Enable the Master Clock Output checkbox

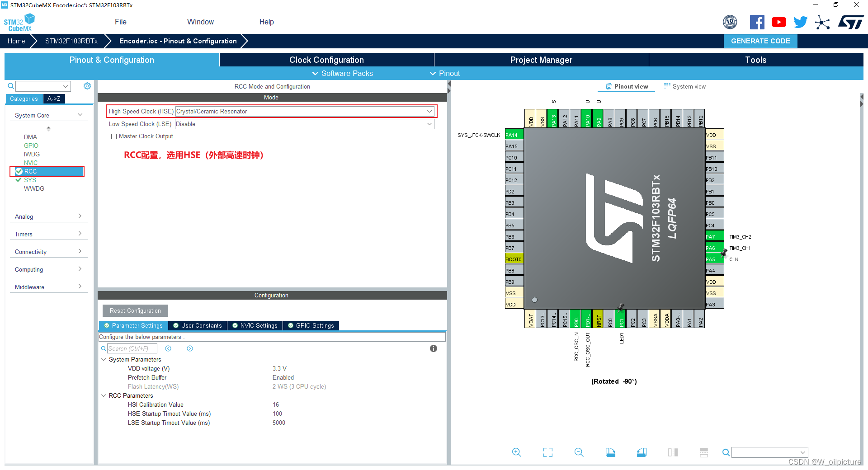[x=114, y=136]
